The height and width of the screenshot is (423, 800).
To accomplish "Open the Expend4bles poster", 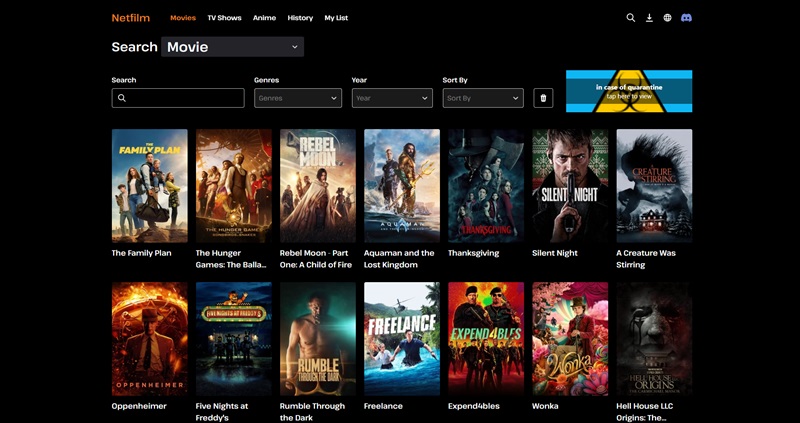I will coord(486,339).
